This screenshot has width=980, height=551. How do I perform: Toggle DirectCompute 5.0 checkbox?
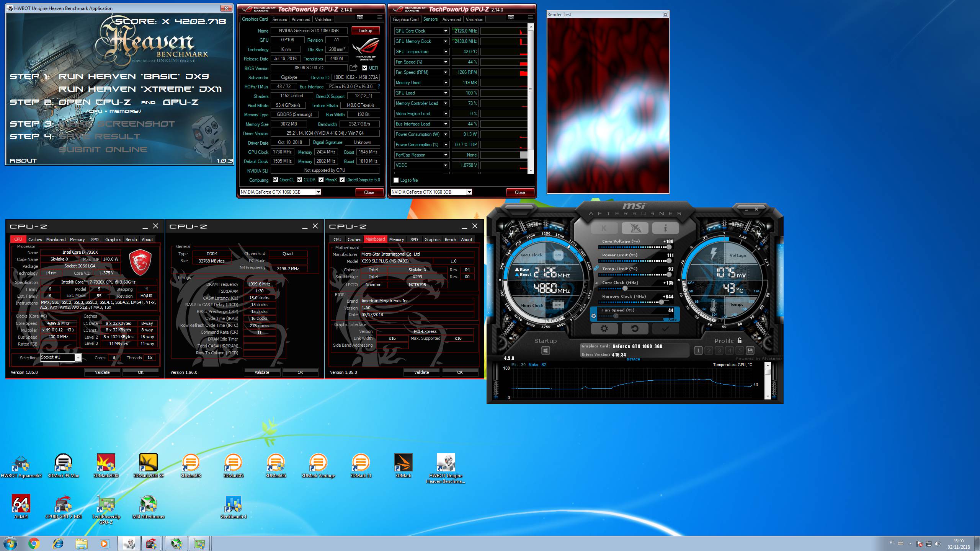coord(342,180)
